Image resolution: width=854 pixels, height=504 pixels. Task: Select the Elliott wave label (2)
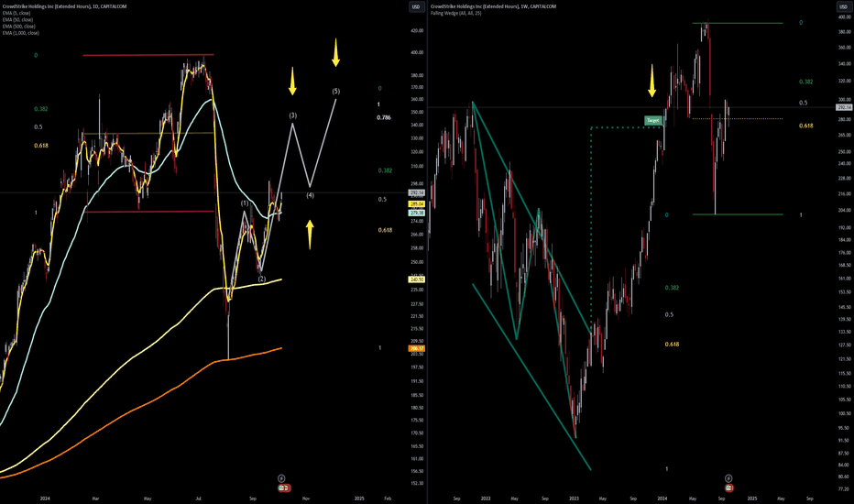coord(262,279)
